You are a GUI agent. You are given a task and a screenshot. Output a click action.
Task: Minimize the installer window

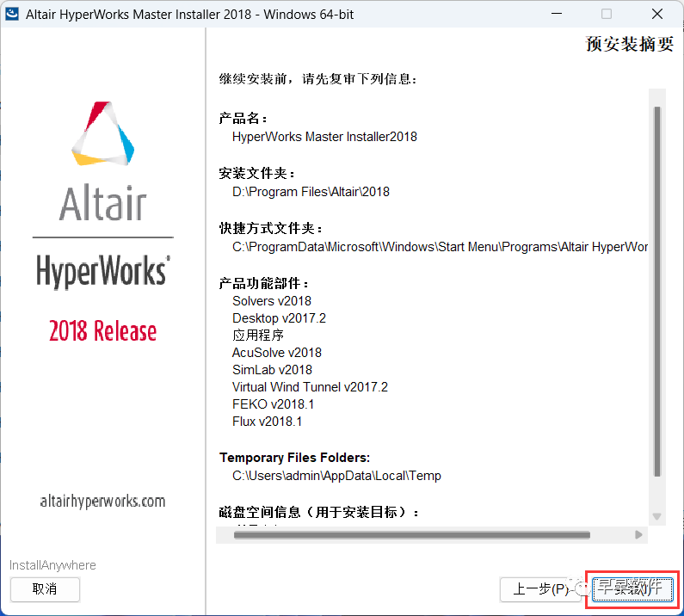[x=557, y=14]
